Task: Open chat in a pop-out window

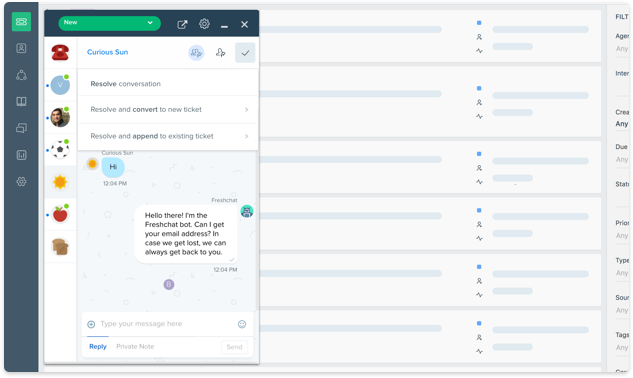Action: tap(182, 24)
